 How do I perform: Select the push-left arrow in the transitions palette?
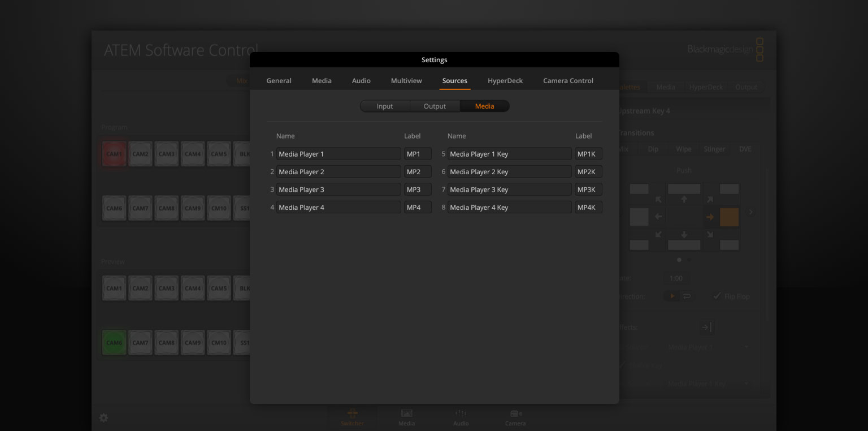[658, 217]
